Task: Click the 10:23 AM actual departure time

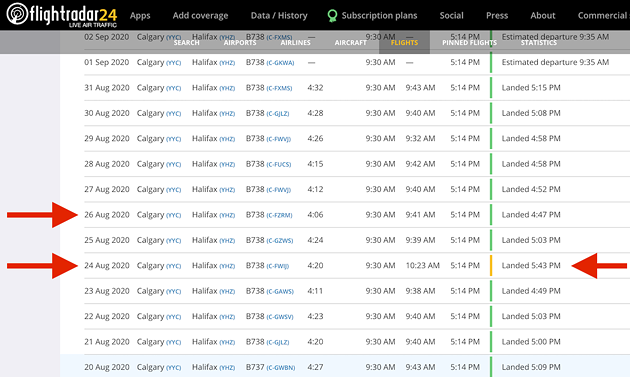Action: click(x=422, y=266)
